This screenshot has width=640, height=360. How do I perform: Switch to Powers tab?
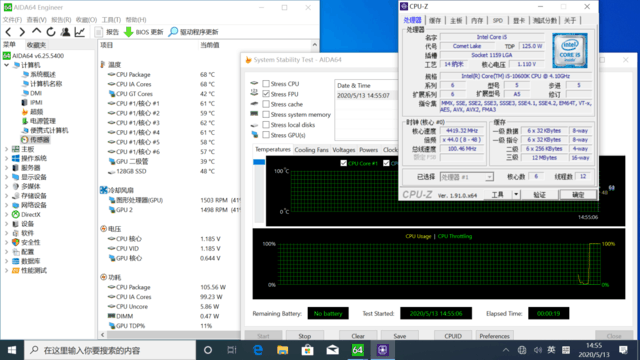tap(368, 150)
